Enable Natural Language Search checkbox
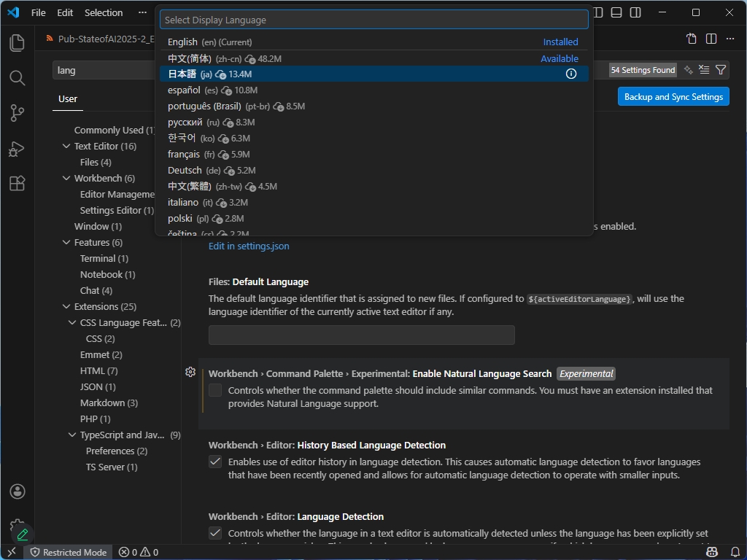 pyautogui.click(x=215, y=390)
